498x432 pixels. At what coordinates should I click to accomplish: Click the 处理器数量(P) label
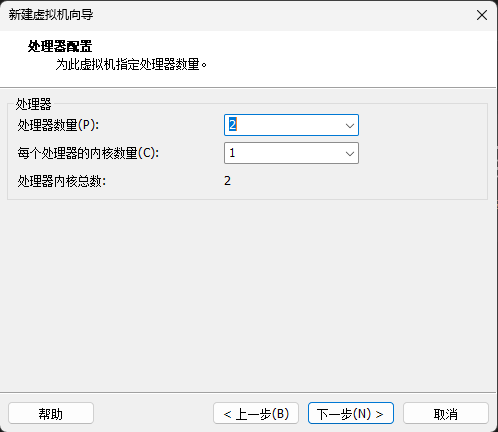coord(58,125)
